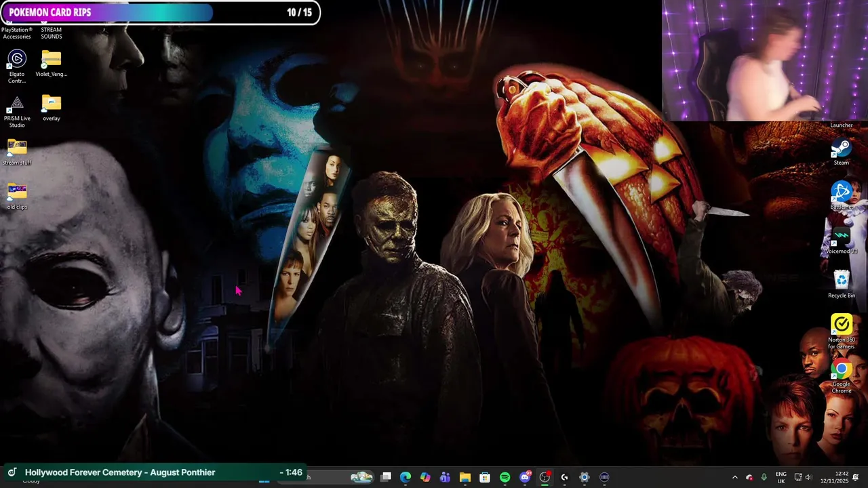This screenshot has width=868, height=488.
Task: Open Logitech G HUB from the taskbar
Action: (x=564, y=477)
